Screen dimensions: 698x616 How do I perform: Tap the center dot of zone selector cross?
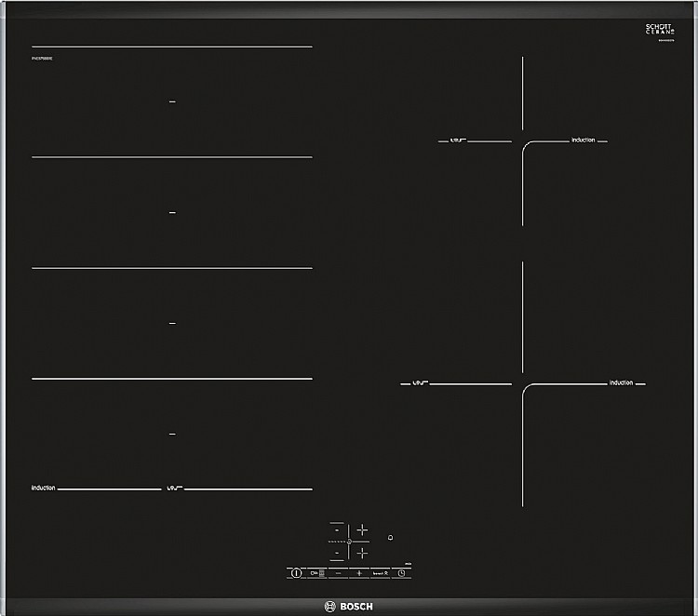pyautogui.click(x=349, y=542)
